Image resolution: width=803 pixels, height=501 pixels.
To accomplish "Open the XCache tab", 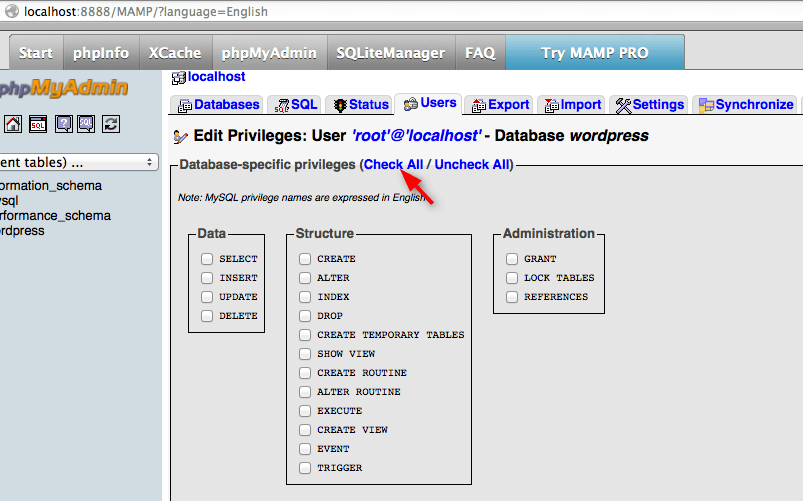I will tap(175, 52).
